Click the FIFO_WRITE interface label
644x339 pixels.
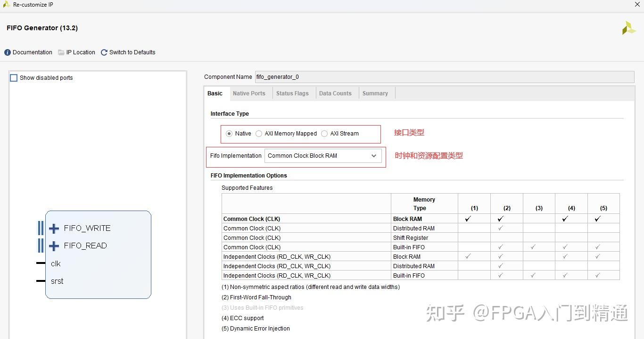click(x=87, y=228)
